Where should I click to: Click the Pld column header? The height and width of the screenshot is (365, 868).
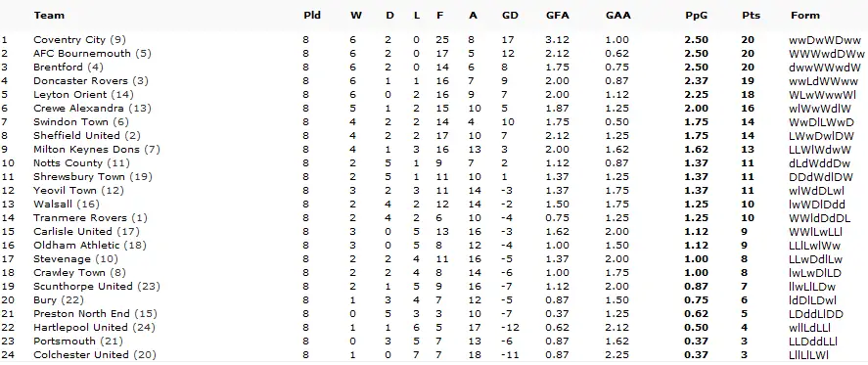coord(312,16)
